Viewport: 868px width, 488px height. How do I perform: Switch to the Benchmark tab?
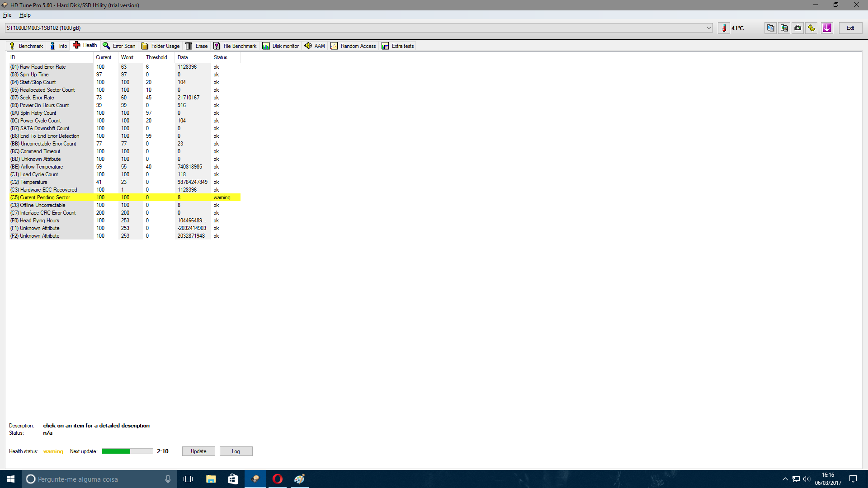point(26,46)
